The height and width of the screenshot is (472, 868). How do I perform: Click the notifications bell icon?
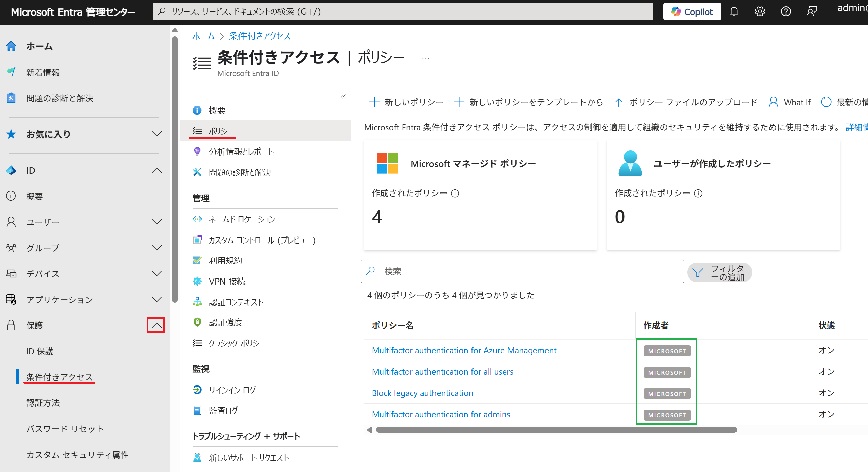(734, 12)
